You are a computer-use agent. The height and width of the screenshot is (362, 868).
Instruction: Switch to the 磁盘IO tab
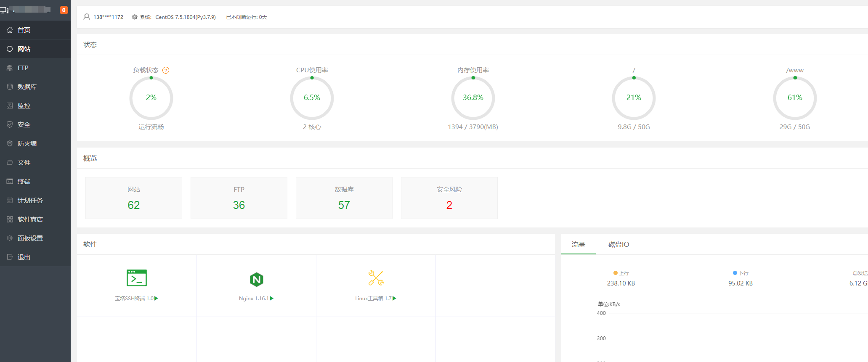coord(618,244)
